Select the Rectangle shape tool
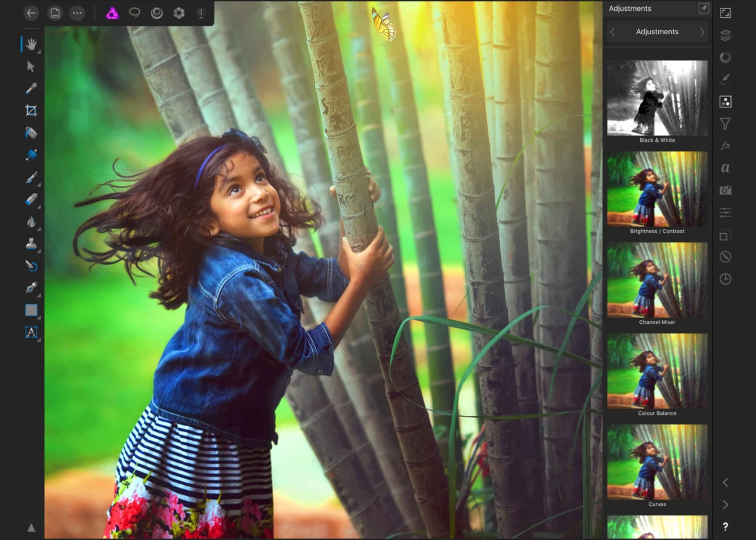 [x=31, y=310]
